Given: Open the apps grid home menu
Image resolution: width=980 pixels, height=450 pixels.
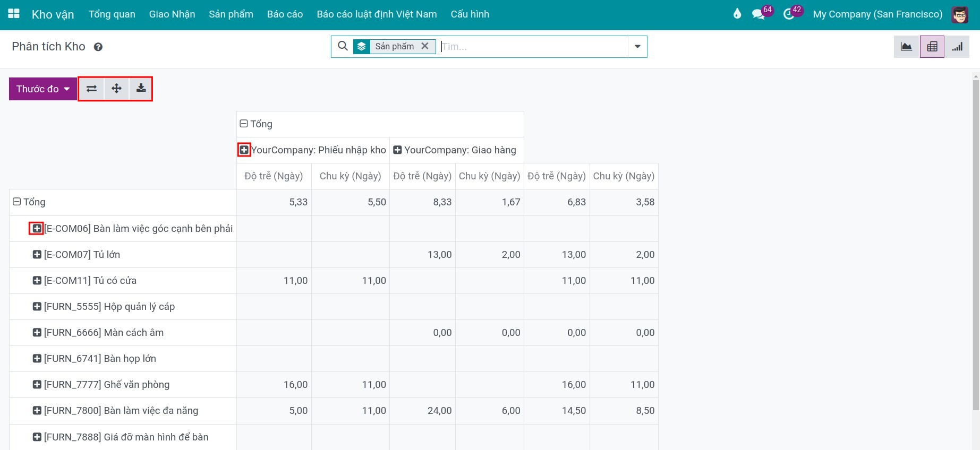Looking at the screenshot, I should [14, 14].
